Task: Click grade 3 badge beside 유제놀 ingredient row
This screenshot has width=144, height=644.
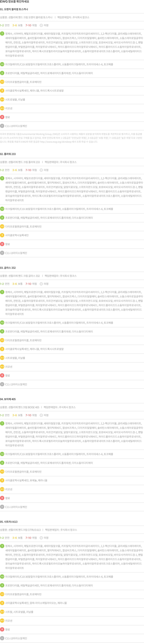Action: 2,480
